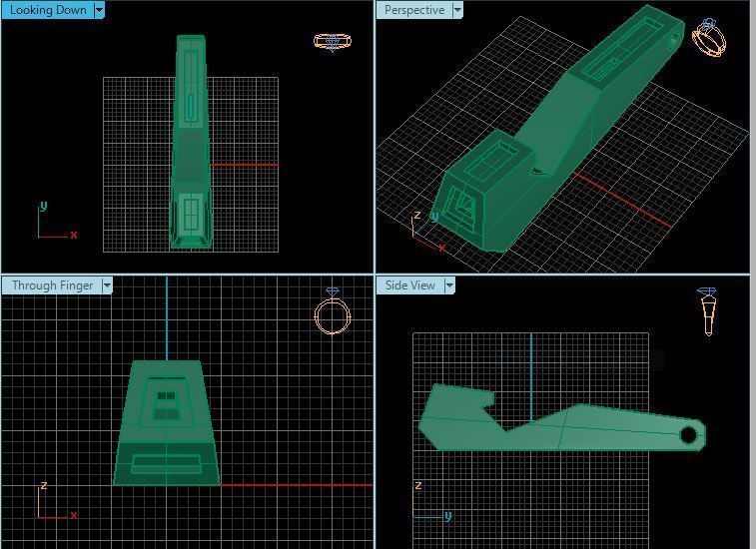This screenshot has height=549, width=756.
Task: Click the ring orientation icon in Looking Down
Action: [x=333, y=42]
